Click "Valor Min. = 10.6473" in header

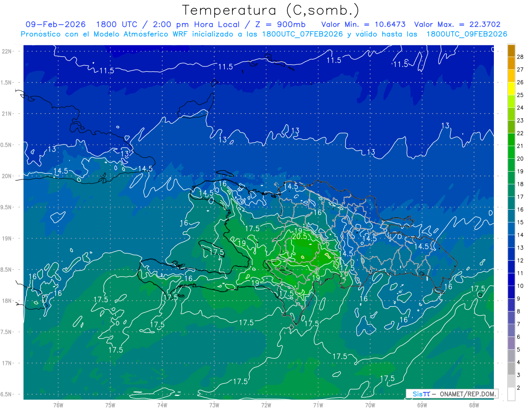point(363,24)
